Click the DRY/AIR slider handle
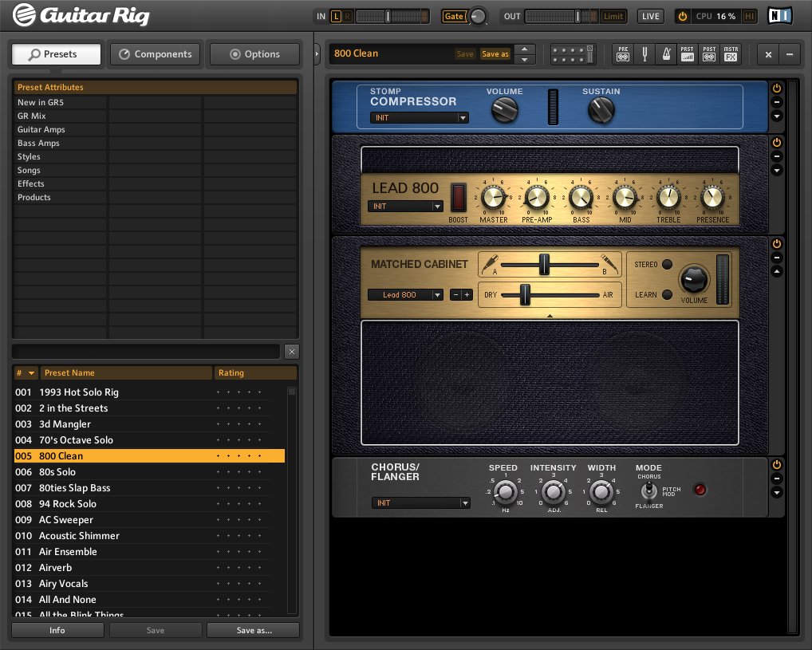The image size is (812, 650). coord(526,294)
